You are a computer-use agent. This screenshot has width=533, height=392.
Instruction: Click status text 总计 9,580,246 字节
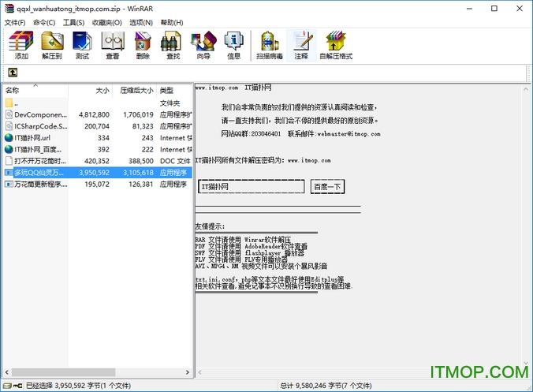326,386
